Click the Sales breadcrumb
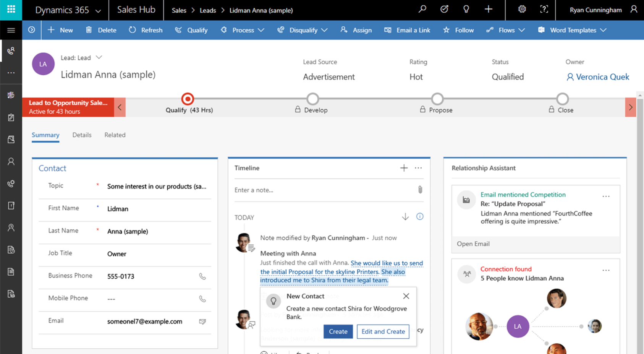644x354 pixels. pos(179,10)
